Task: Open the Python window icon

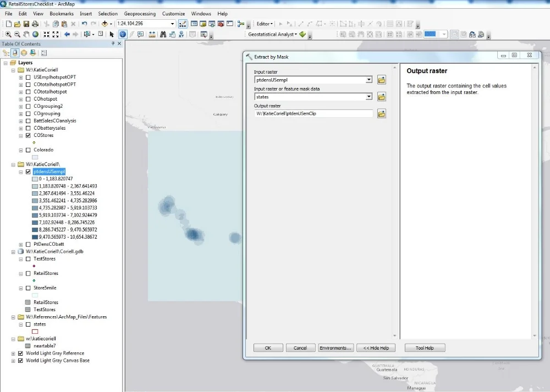Action: tap(230, 24)
